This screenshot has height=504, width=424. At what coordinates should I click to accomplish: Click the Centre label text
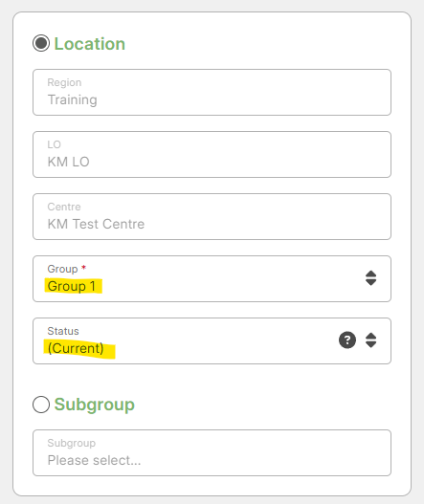pos(64,207)
